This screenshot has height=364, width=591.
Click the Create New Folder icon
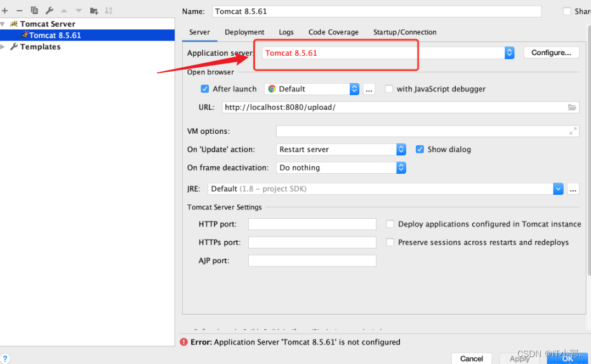pos(94,11)
